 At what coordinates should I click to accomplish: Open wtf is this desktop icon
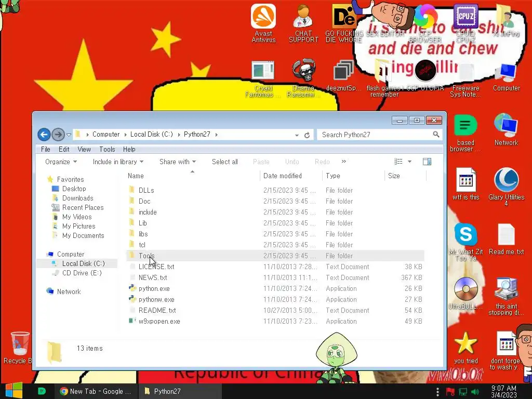[x=466, y=184]
